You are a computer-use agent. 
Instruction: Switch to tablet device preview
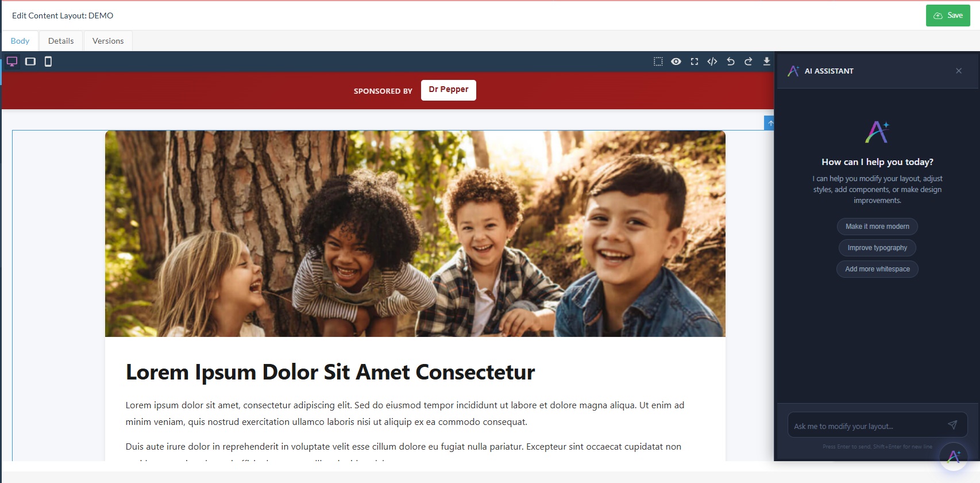[x=30, y=62]
